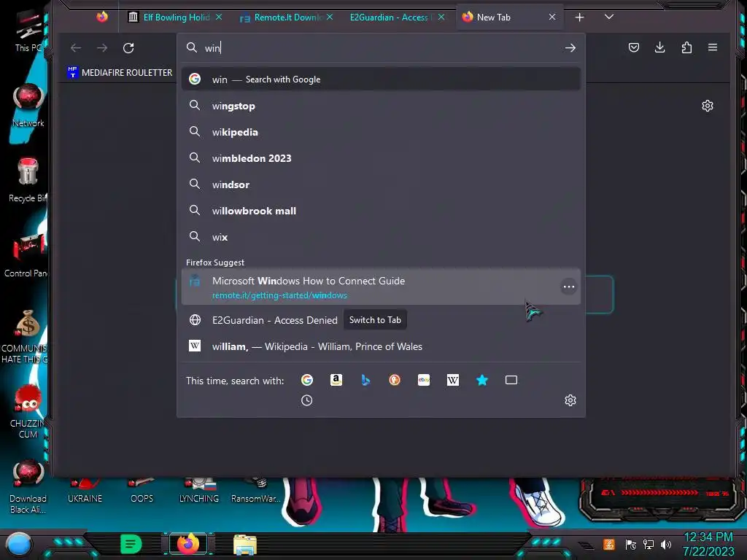Open Control Panel desktop icon

pos(26,254)
